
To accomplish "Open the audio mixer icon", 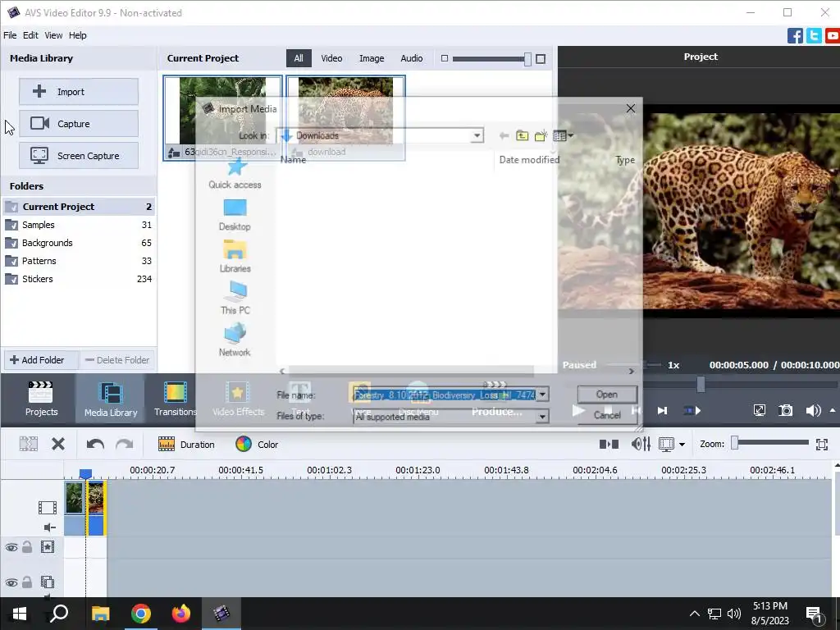I will pos(641,444).
